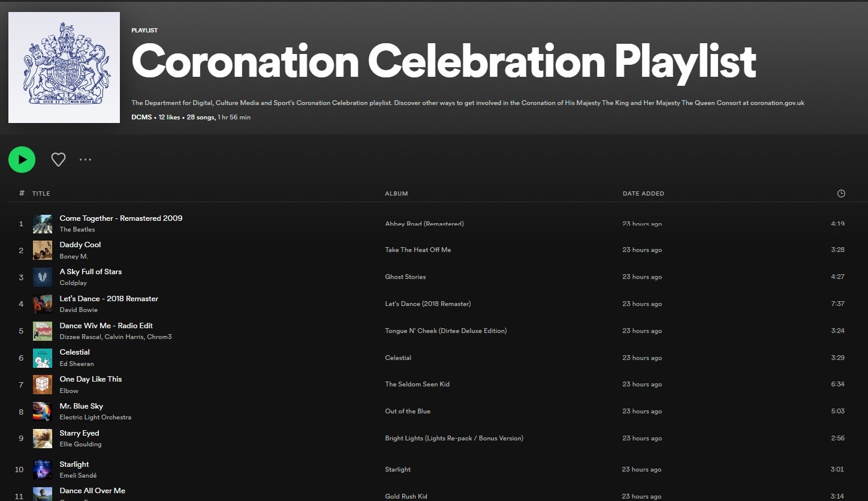
Task: Select the Celestial track title
Action: pos(75,352)
